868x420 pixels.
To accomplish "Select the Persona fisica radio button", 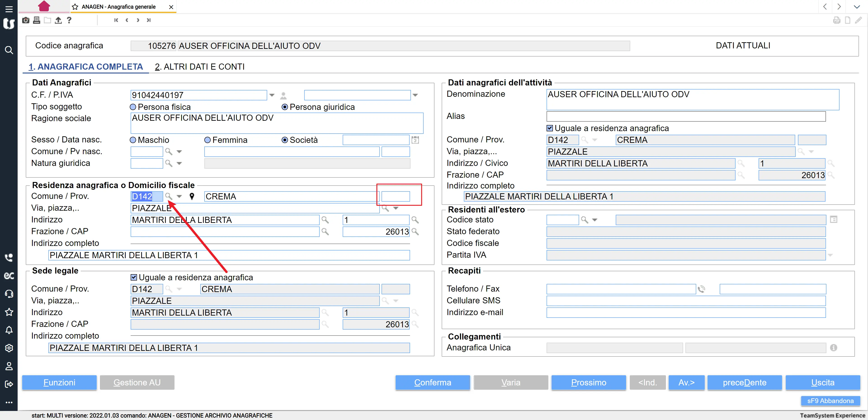I will tap(133, 107).
